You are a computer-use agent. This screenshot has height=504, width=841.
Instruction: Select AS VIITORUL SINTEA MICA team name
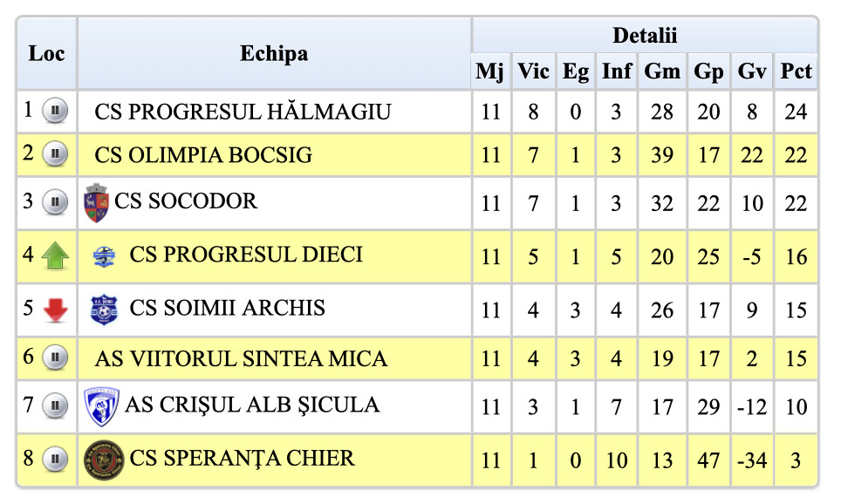[241, 359]
